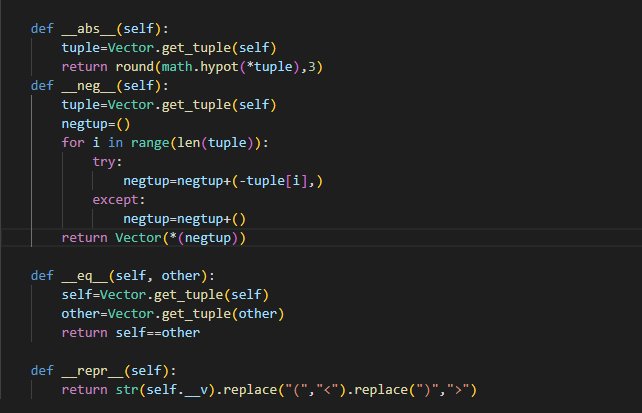Click the 'except:' keyword line
This screenshot has width=642, height=413.
point(119,200)
